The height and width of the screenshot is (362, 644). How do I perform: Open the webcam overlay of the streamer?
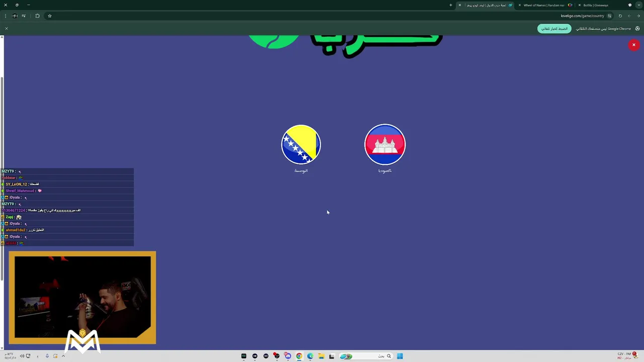coord(83,297)
